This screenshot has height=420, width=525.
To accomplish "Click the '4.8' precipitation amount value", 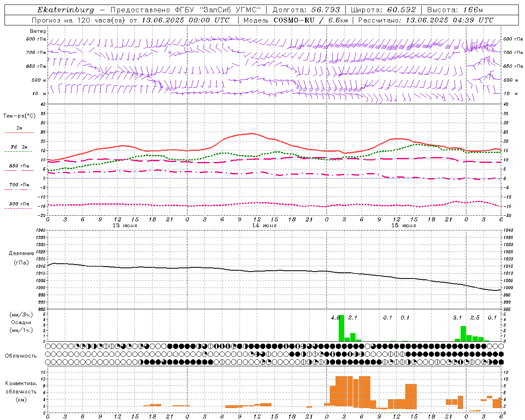I will (x=336, y=318).
